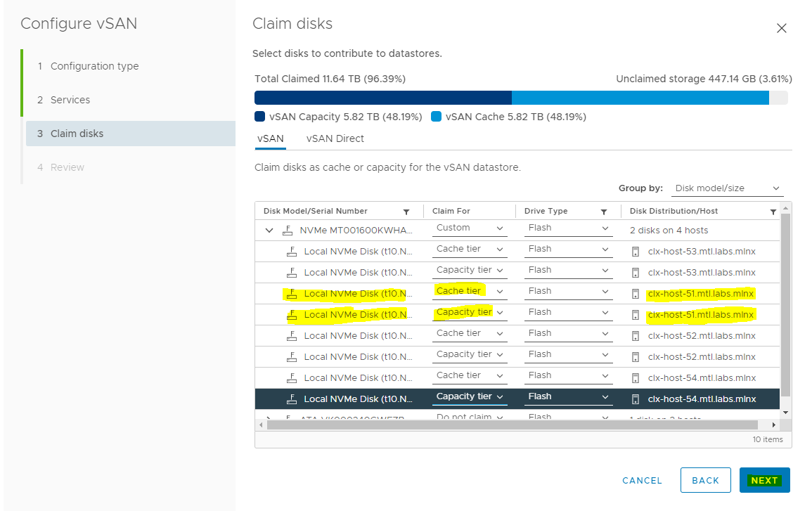Click the '2 disks on 4 hosts' cell
Screen dimensions: 812x511
tap(669, 231)
